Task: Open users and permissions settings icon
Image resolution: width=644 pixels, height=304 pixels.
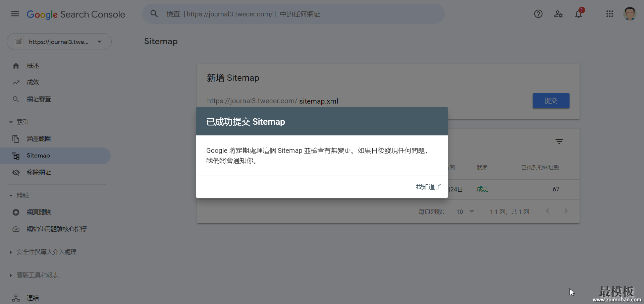Action: [558, 14]
